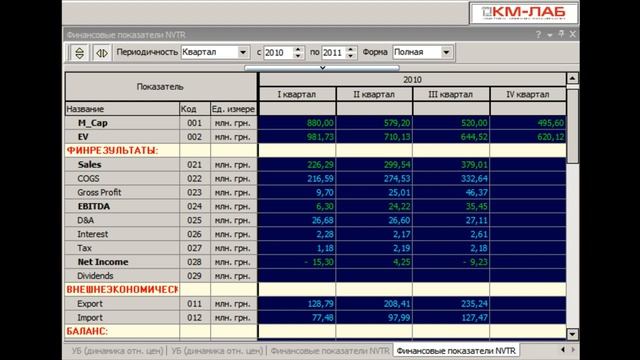This screenshot has width=640, height=360.
Task: Open the Форма dropdown
Action: click(446, 52)
